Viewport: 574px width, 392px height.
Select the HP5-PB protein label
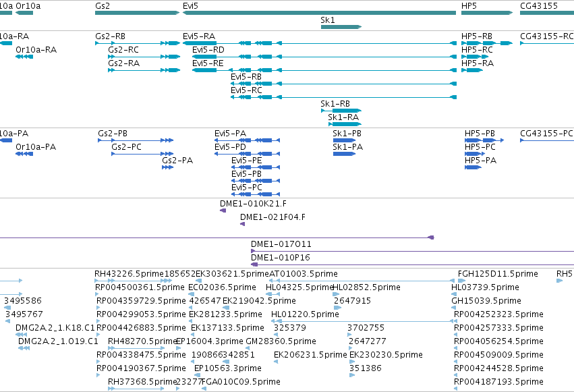click(480, 134)
